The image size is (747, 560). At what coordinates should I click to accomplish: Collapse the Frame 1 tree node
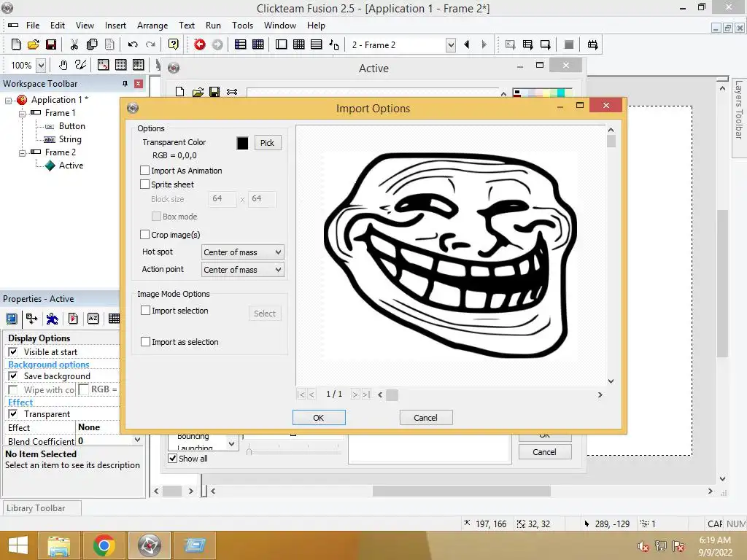coord(22,114)
